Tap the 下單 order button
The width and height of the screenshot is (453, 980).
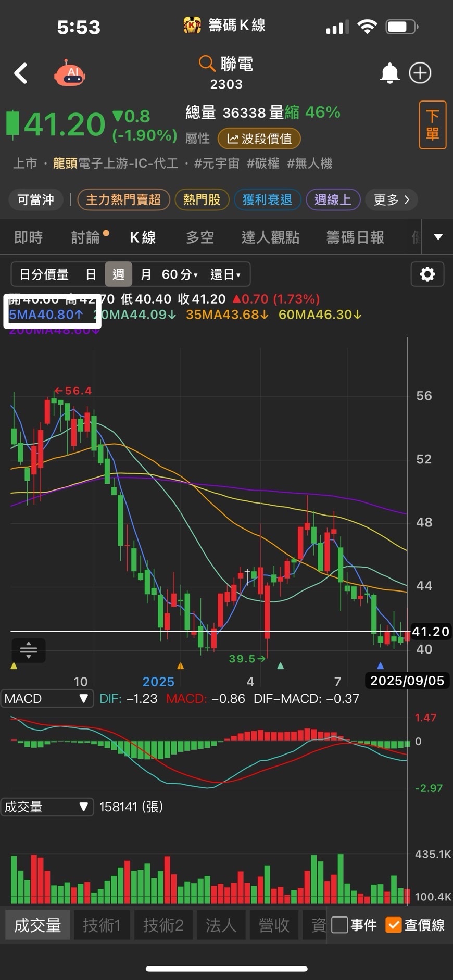click(433, 125)
